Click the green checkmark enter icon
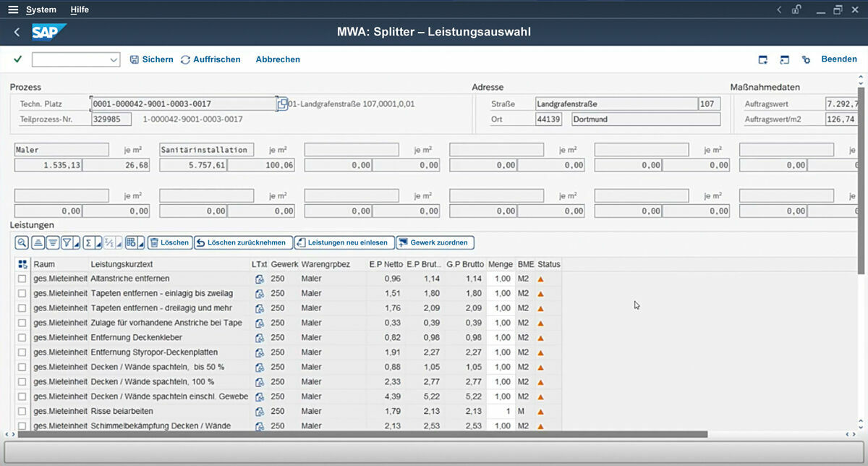The image size is (868, 466). (17, 59)
